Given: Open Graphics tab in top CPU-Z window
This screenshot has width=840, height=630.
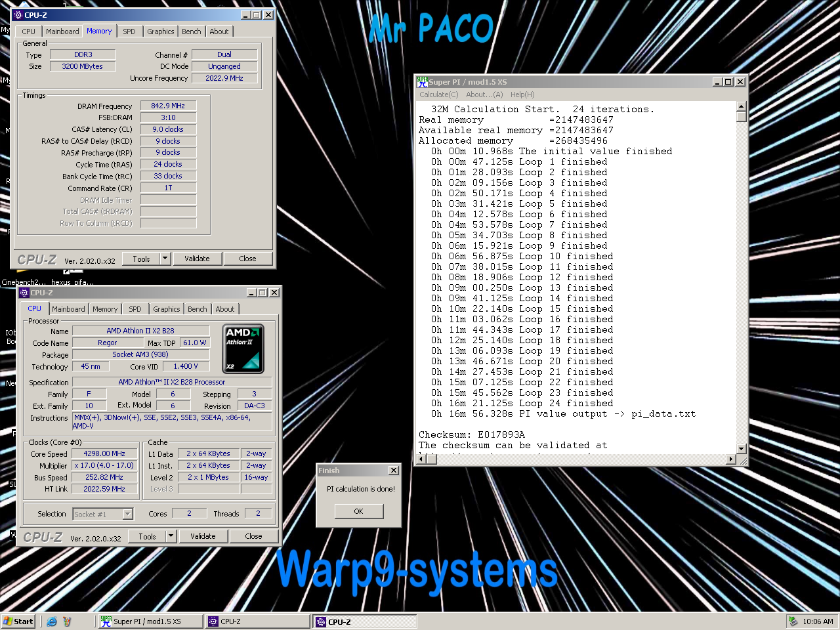Looking at the screenshot, I should (x=161, y=31).
